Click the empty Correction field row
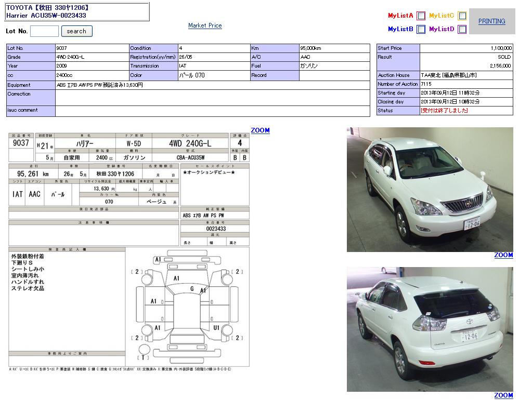Image resolution: width=532 pixels, height=411 pixels. coord(212,97)
